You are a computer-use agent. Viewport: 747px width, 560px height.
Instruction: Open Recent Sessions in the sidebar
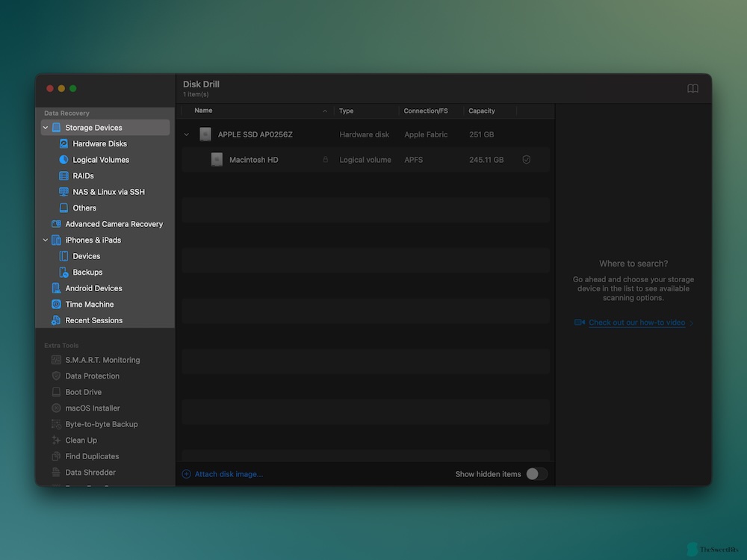(x=93, y=320)
